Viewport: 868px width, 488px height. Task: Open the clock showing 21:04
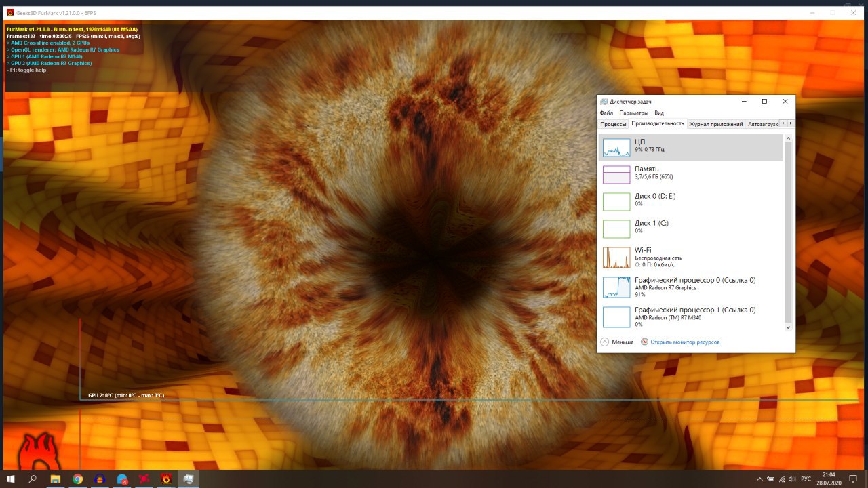coord(829,479)
